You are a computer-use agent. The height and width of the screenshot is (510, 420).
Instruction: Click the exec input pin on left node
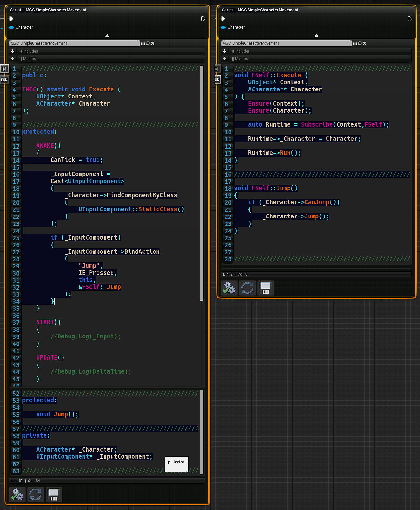[11, 19]
